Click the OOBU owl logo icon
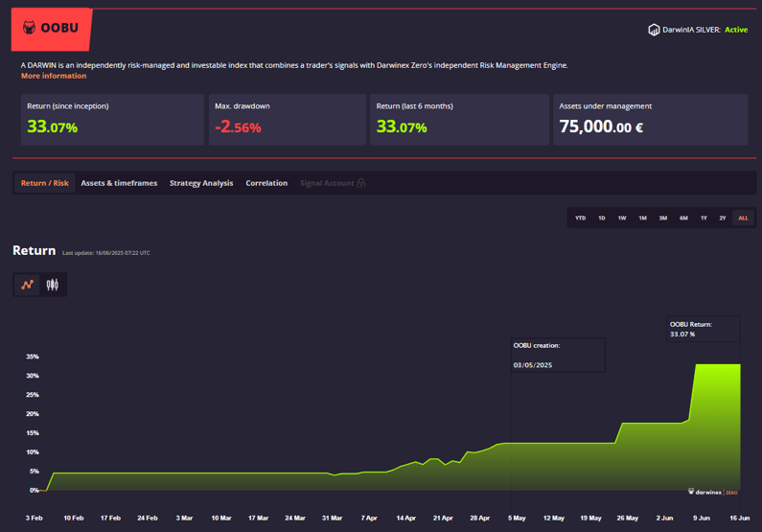This screenshot has width=762, height=532. tap(29, 29)
